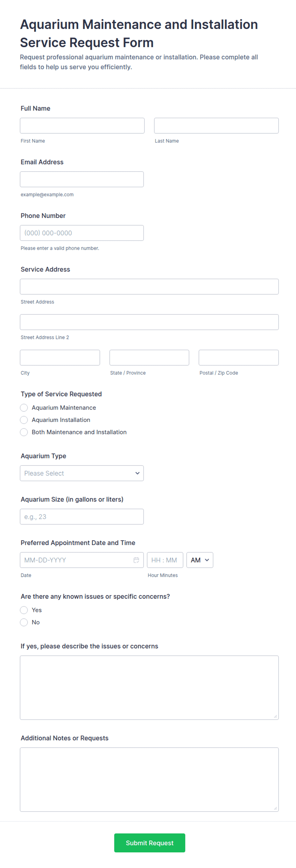The width and height of the screenshot is (296, 868).
Task: Focus the First Name field
Action: 82,125
